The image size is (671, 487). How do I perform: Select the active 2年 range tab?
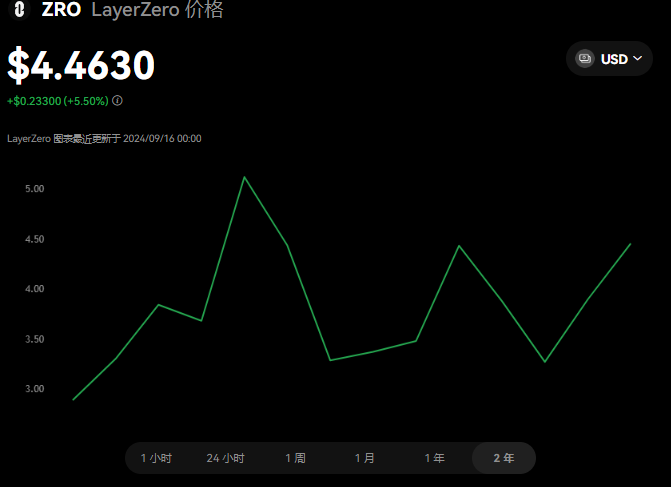pyautogui.click(x=504, y=458)
